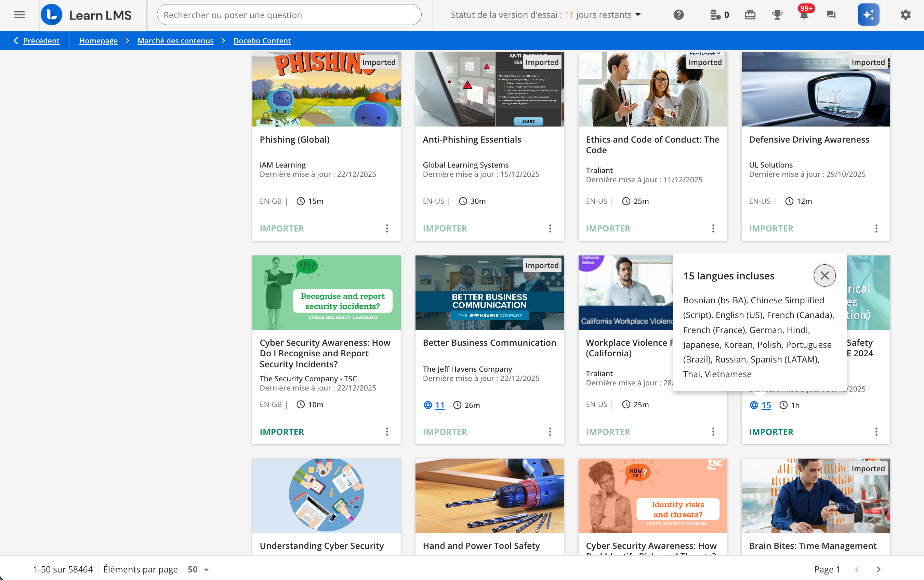The width and height of the screenshot is (924, 580).
Task: Click the AI sparkle assistant button
Action: pos(868,15)
